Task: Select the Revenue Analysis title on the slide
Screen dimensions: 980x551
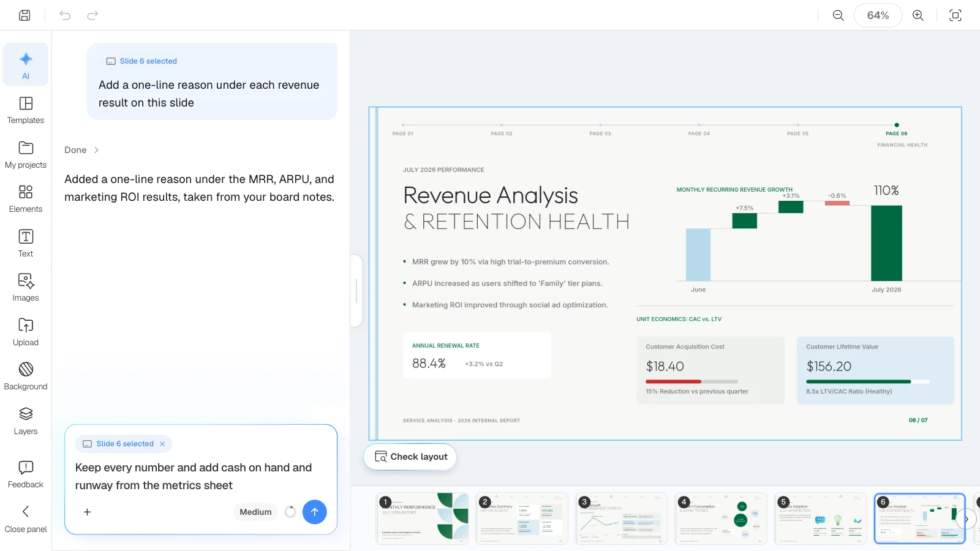Action: point(491,195)
